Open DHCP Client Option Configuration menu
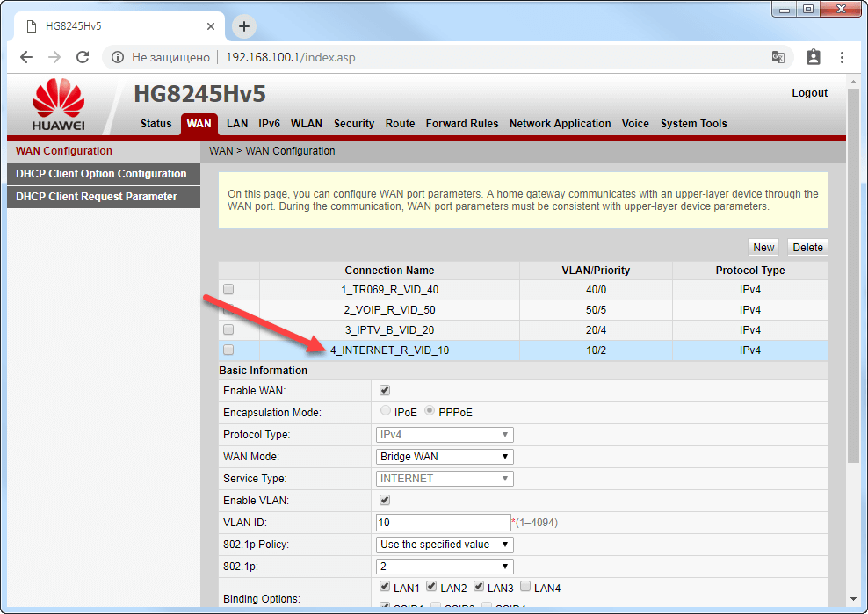 [x=101, y=174]
